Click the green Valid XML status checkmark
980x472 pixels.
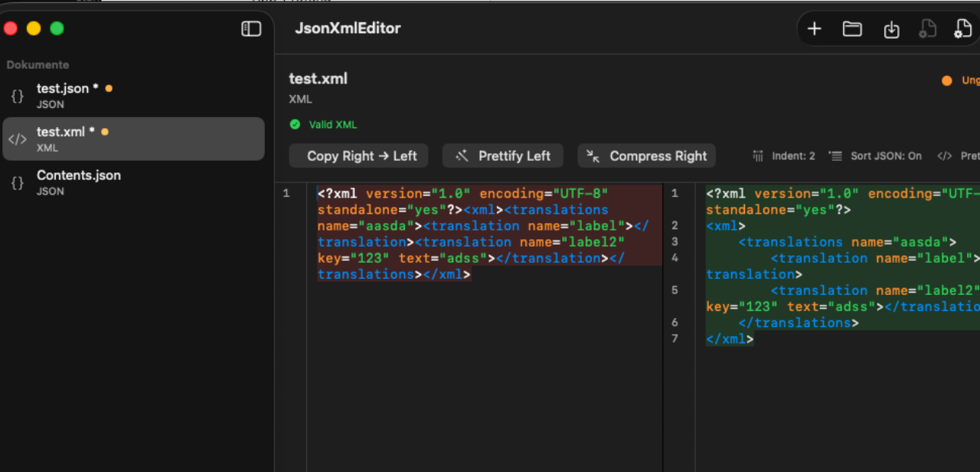pyautogui.click(x=296, y=123)
